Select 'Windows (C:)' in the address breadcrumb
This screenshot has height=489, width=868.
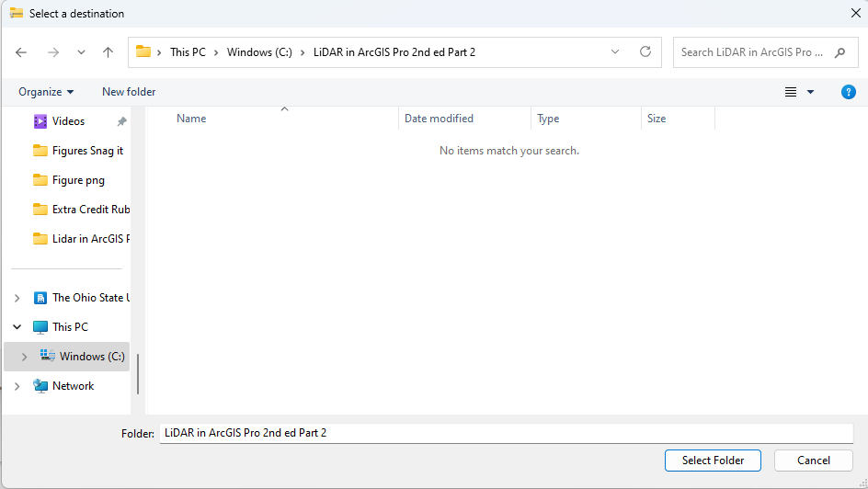[x=259, y=52]
